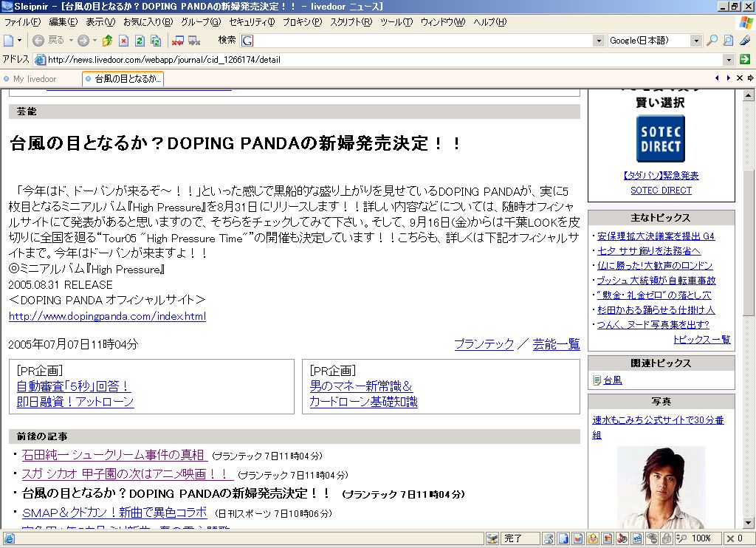Click the new blank page toolbar icon
This screenshot has width=756, height=548.
coord(8,41)
